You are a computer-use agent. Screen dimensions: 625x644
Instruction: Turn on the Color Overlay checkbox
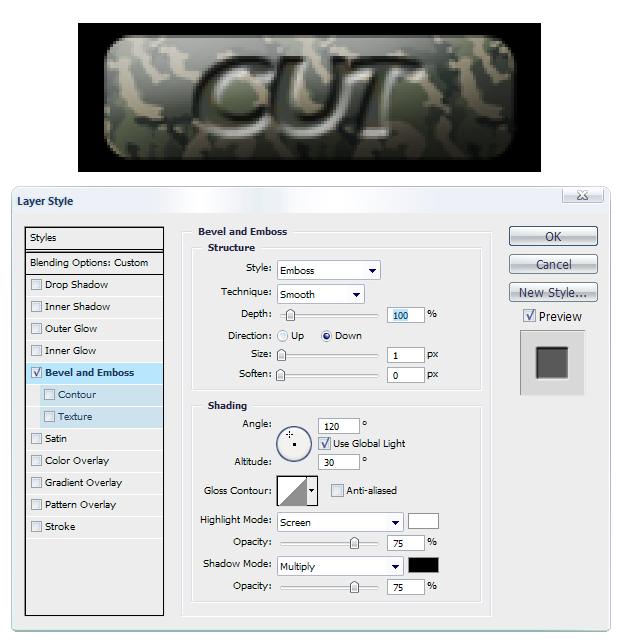(x=37, y=460)
